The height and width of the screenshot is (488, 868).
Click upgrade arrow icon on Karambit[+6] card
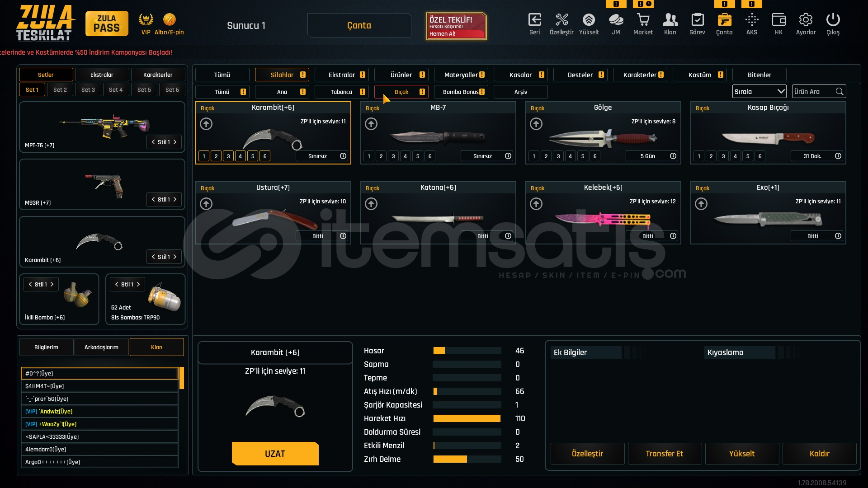point(206,124)
